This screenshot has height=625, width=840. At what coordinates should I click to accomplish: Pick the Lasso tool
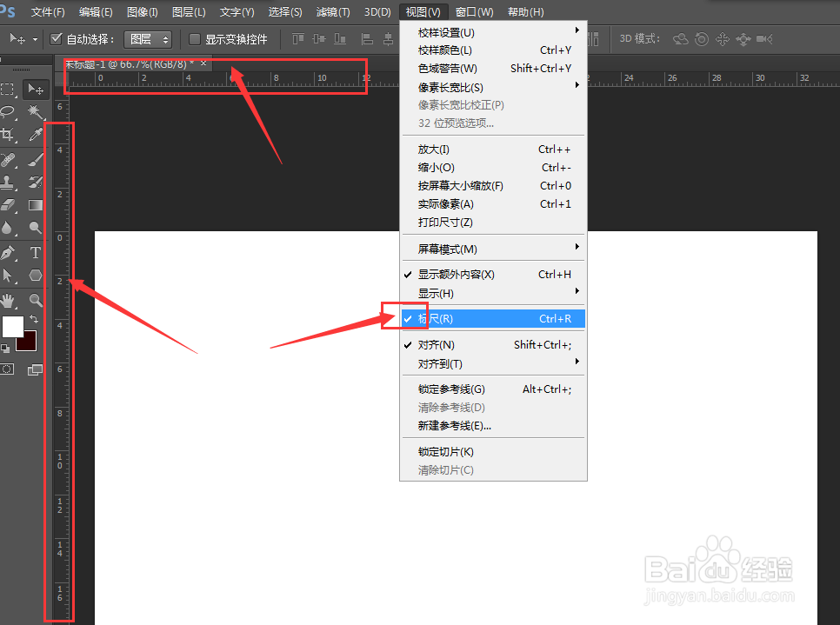point(9,112)
